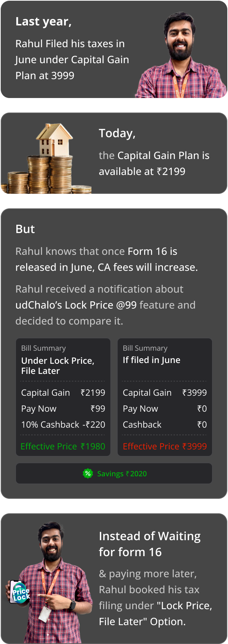Open the Savings ₹2020 bar
The height and width of the screenshot is (644, 228).
click(x=114, y=473)
